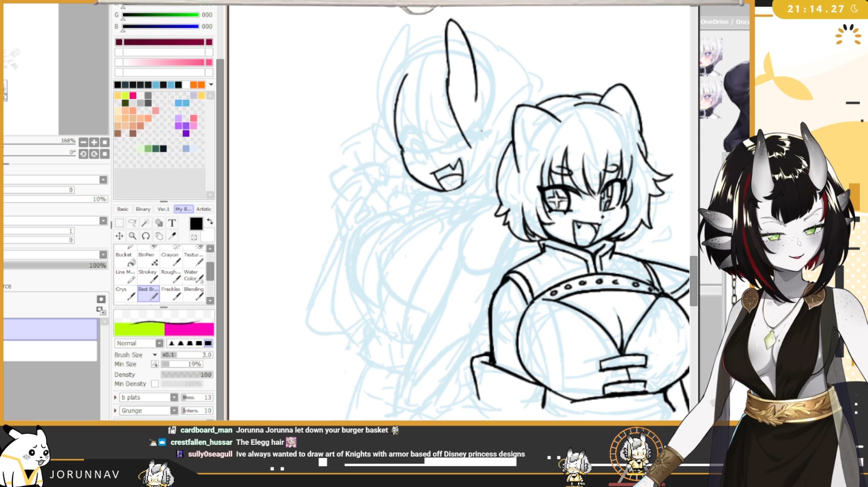
Task: Enable the Min Density checkbox
Action: click(x=155, y=384)
